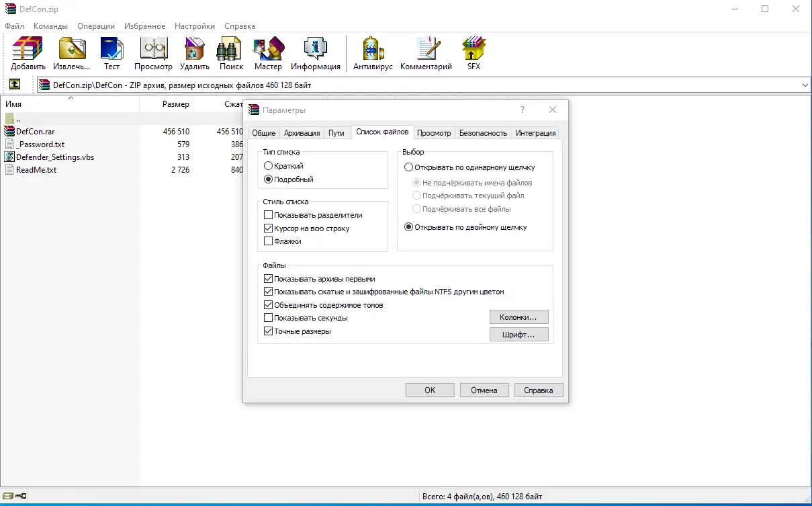The width and height of the screenshot is (812, 506).
Task: Click the Колонки... button
Action: pyautogui.click(x=519, y=317)
